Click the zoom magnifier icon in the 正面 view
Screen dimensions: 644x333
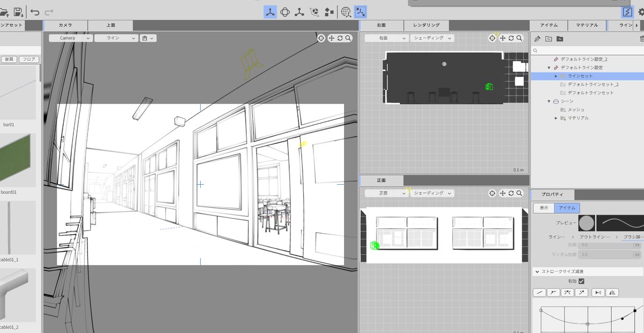point(519,193)
